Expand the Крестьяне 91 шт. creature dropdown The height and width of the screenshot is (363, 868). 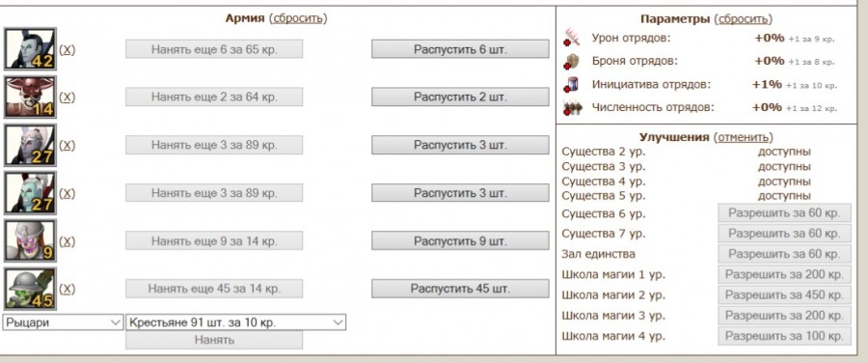click(236, 322)
